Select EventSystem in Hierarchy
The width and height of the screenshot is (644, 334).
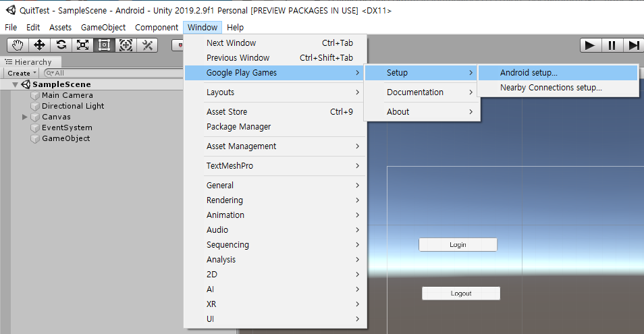point(67,128)
